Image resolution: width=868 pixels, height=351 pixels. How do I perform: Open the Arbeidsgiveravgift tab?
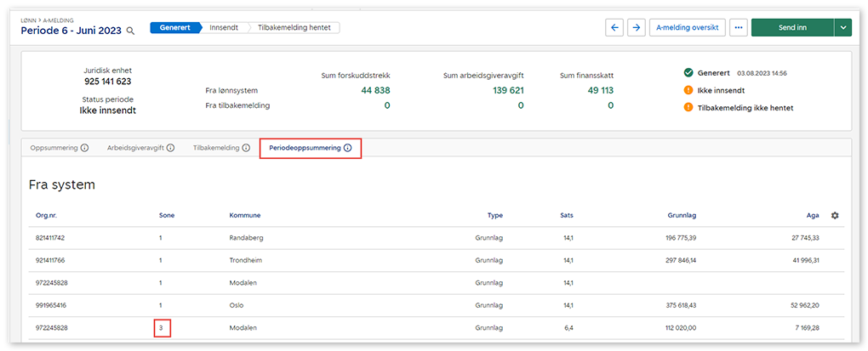135,148
